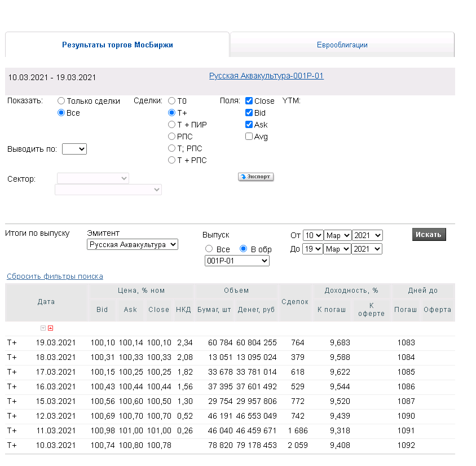Click the Погаш column header

406,310
